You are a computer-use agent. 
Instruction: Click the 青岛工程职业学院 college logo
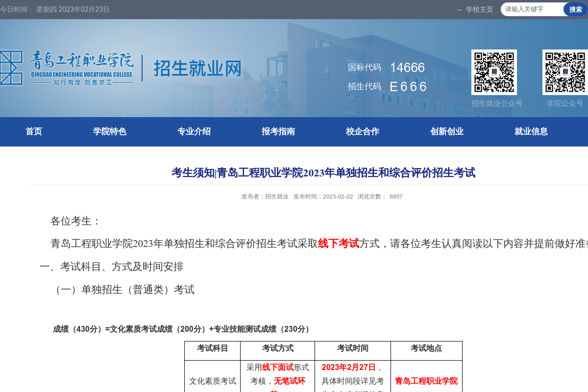pyautogui.click(x=67, y=68)
